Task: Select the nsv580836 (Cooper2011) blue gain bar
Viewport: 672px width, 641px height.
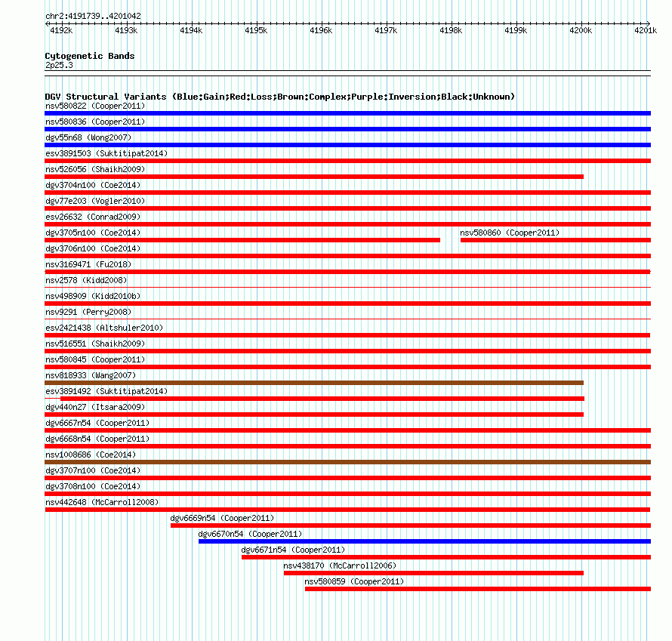Action: click(347, 129)
